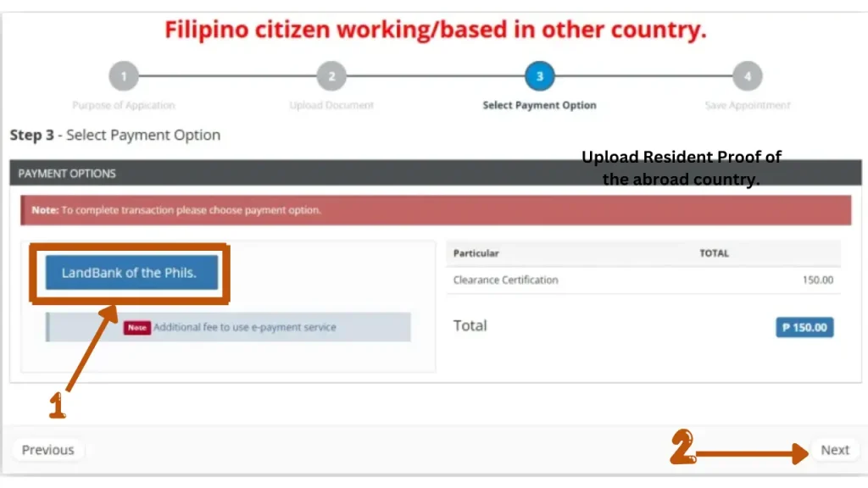This screenshot has height=488, width=868.
Task: Select step 3 Select Payment Option circle
Action: (540, 75)
